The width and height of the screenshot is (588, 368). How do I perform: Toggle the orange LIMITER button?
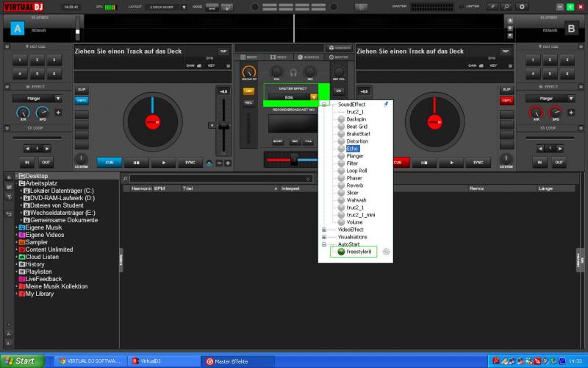(248, 91)
